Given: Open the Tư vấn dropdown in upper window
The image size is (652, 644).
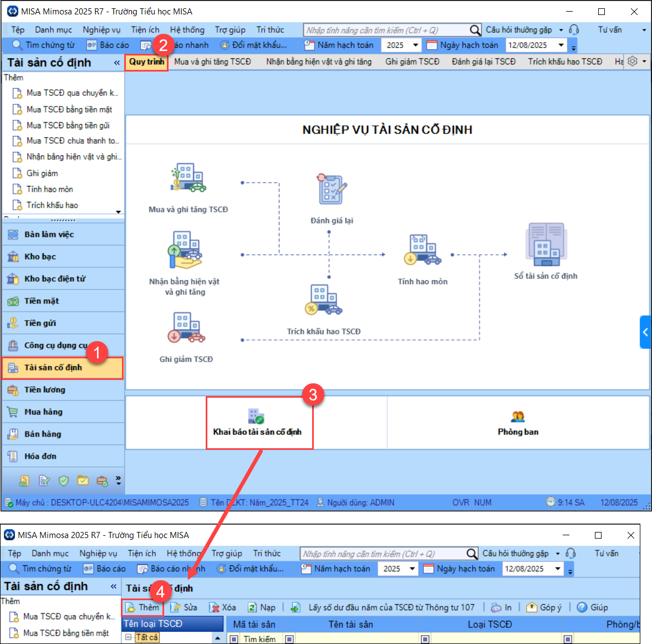Looking at the screenshot, I should [x=644, y=30].
